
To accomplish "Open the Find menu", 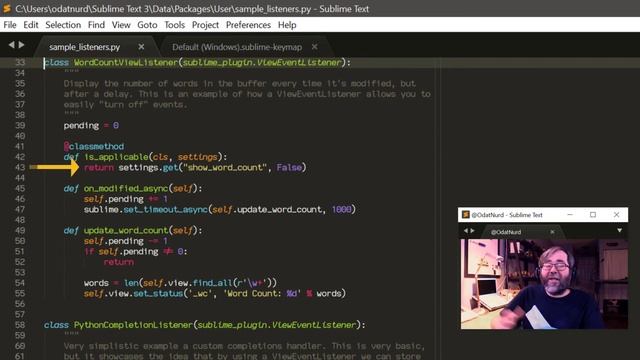I will click(96, 25).
